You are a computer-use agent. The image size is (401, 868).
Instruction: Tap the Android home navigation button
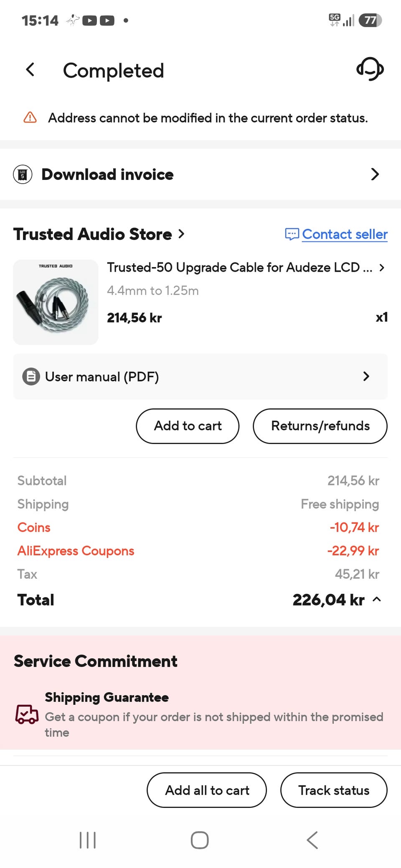pyautogui.click(x=200, y=840)
